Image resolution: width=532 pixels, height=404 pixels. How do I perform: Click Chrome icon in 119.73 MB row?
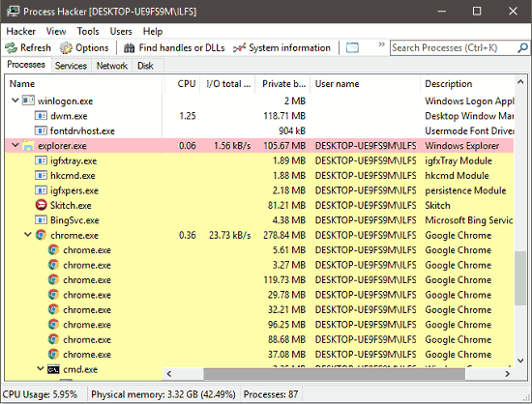pos(53,279)
